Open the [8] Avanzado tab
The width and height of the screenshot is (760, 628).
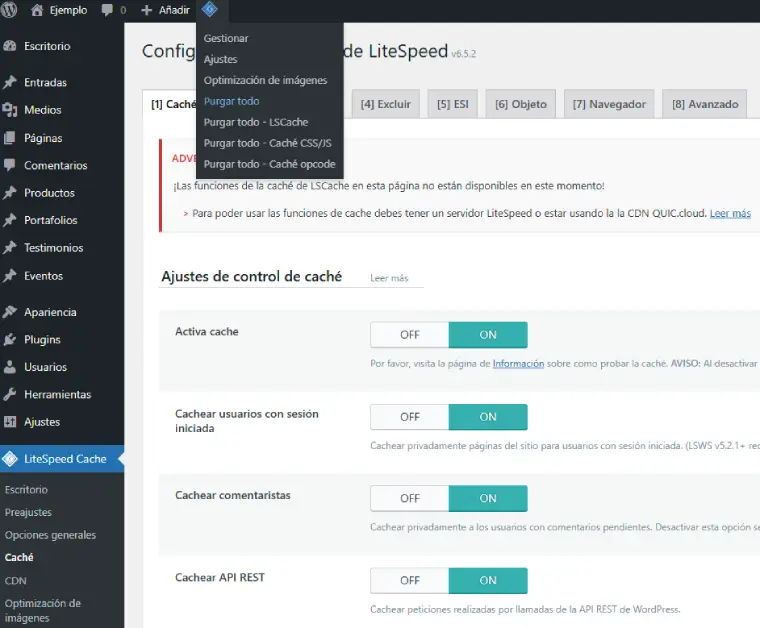[705, 104]
